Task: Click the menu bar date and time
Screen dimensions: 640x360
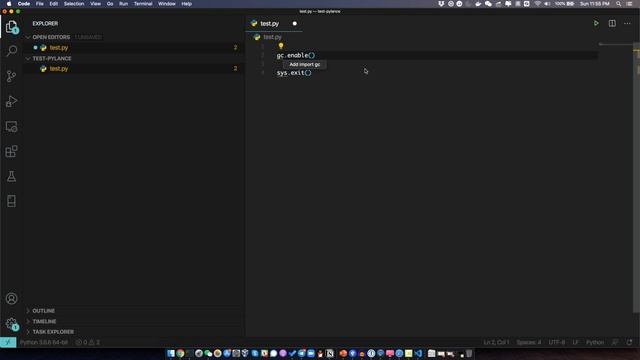Action: click(x=595, y=4)
